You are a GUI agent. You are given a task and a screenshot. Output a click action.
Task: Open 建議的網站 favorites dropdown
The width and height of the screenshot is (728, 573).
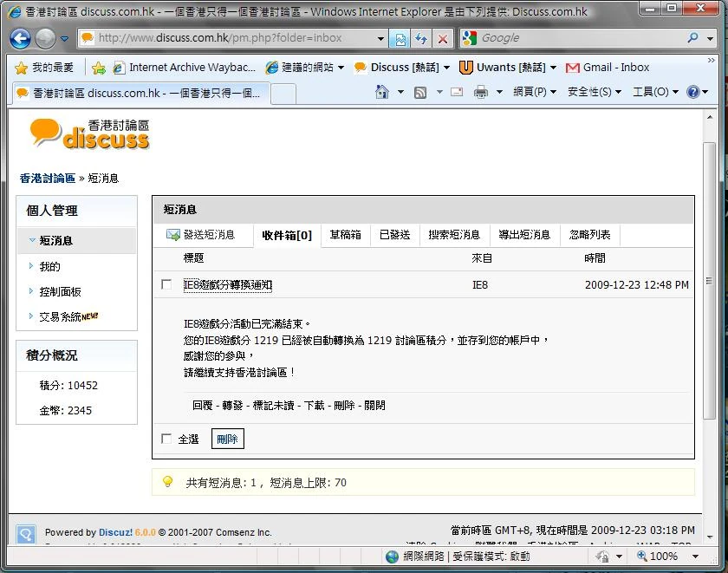coord(304,68)
